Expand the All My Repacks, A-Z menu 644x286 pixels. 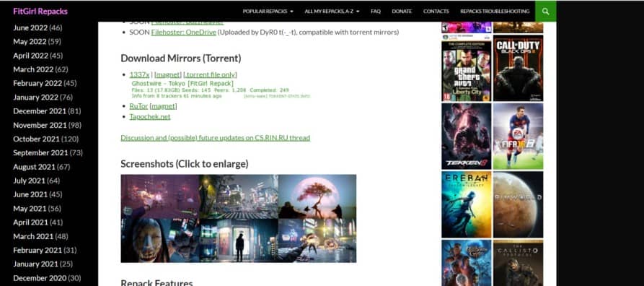pyautogui.click(x=332, y=12)
